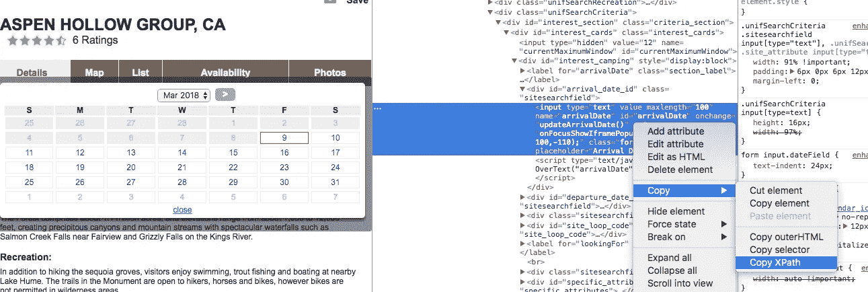Click Copy XPath in the submenu
The width and height of the screenshot is (868, 292).
click(787, 262)
